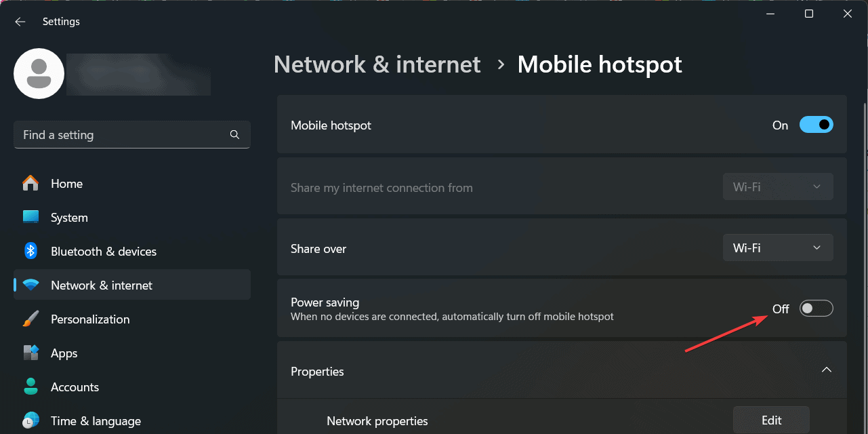Go to Network & internet breadcrumb
This screenshot has width=868, height=434.
[377, 64]
